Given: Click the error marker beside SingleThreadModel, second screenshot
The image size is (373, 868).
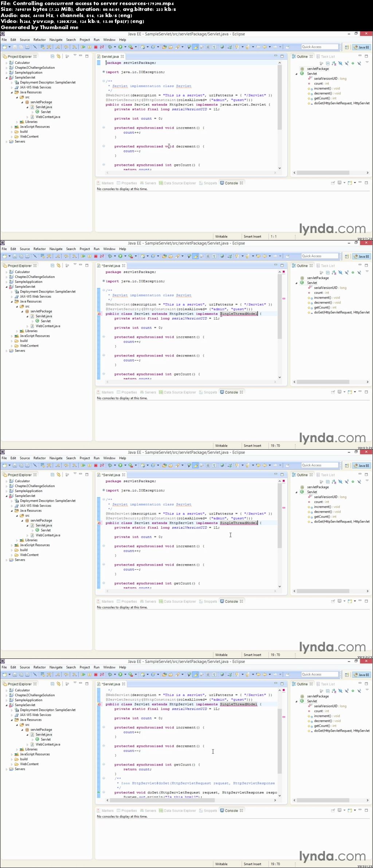Looking at the screenshot, I should [x=99, y=314].
